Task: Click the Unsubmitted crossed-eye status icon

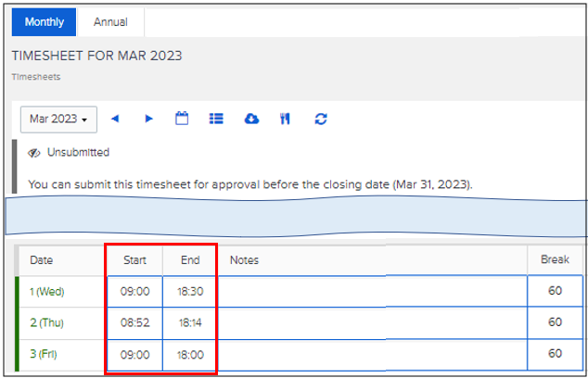Action: pyautogui.click(x=34, y=152)
